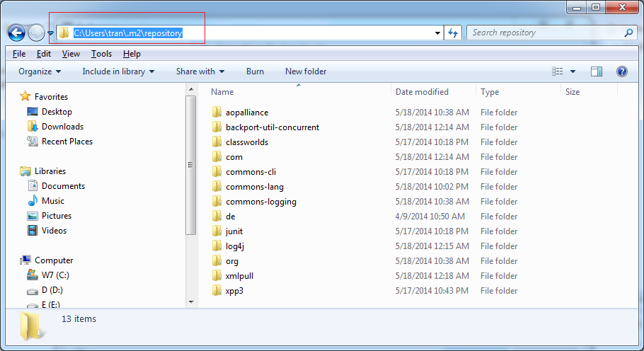Click the folder icon in address bar

click(64, 33)
